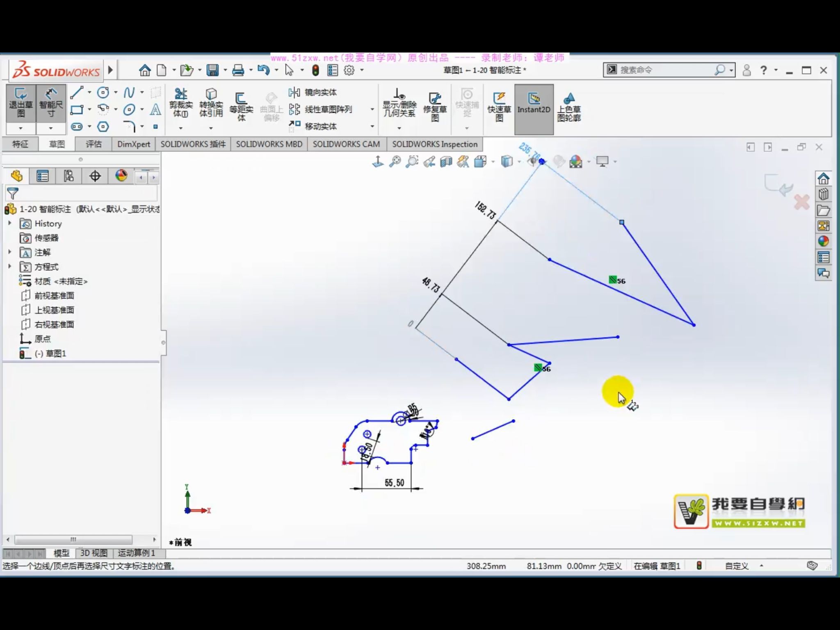The height and width of the screenshot is (630, 840).
Task: Select the Corner Rectangle tool
Action: click(77, 110)
